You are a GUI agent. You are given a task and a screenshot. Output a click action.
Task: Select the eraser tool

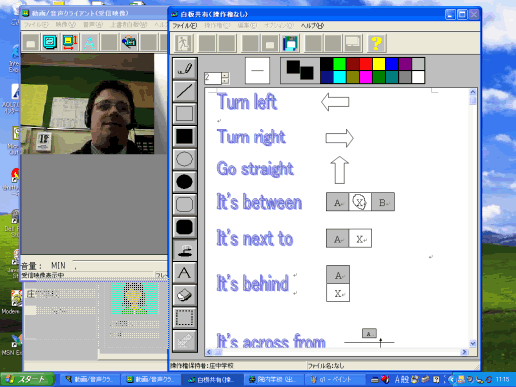[185, 295]
